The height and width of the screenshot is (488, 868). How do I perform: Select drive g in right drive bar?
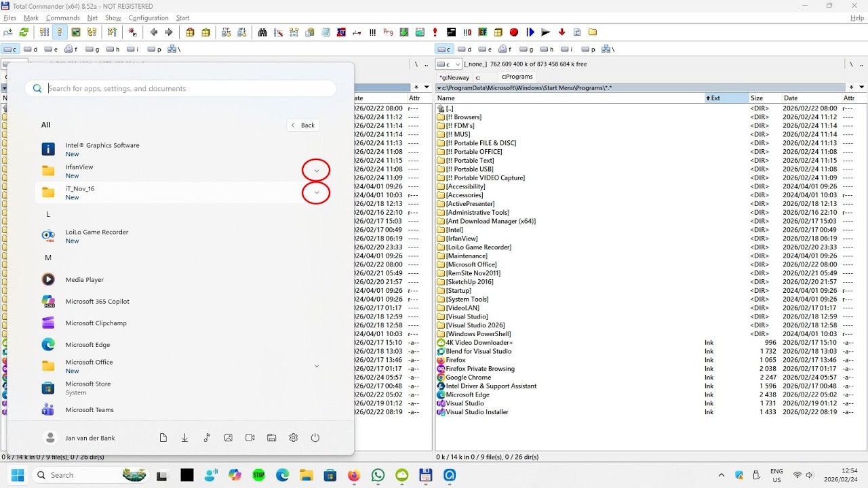(x=527, y=49)
